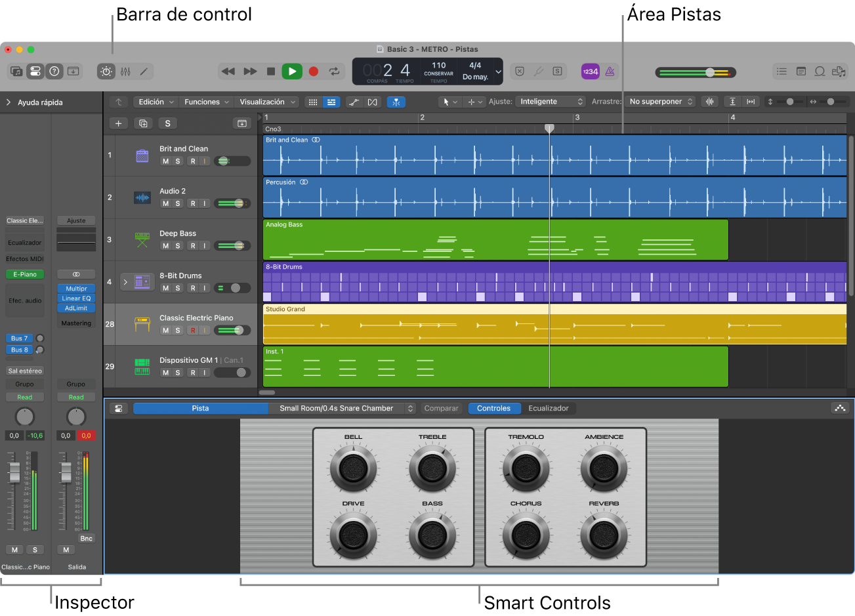
Task: Click the add track plus button
Action: (x=118, y=123)
